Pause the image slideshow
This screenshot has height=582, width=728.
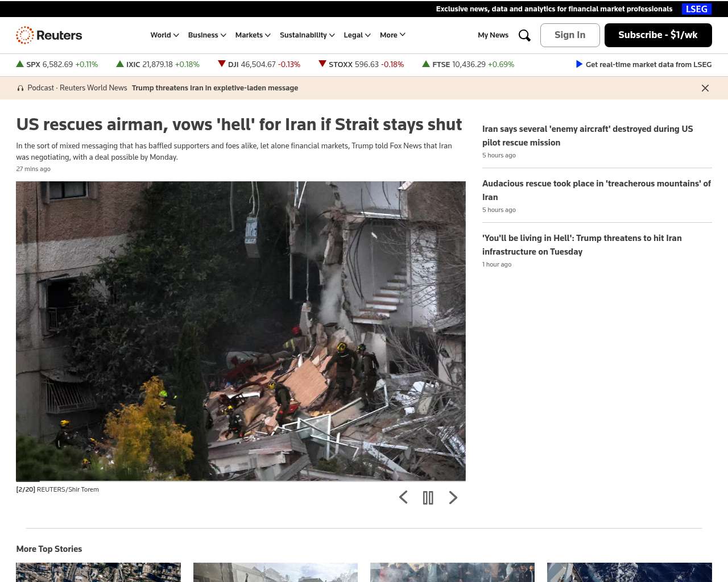(428, 498)
